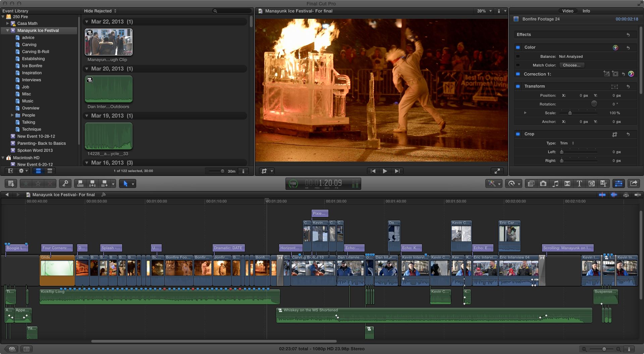The width and height of the screenshot is (644, 354).
Task: Toggle the Correction 1 checkbox
Action: click(x=518, y=74)
